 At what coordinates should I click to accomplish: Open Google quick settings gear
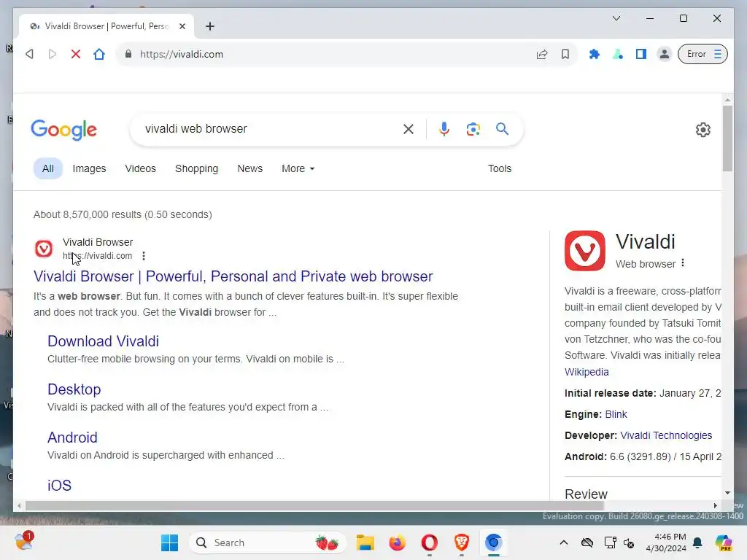coord(703,130)
